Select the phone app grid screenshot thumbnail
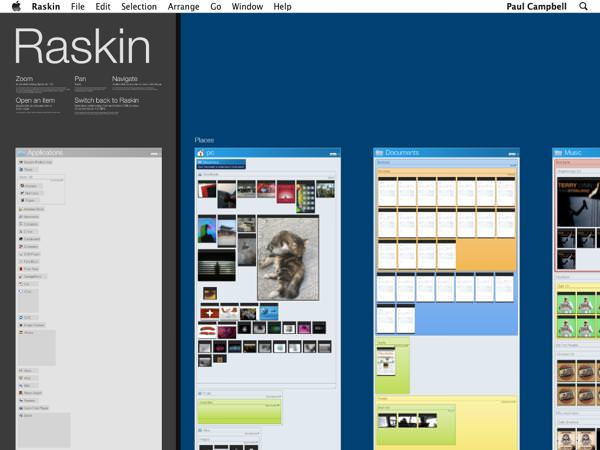The image size is (600, 450). click(305, 198)
